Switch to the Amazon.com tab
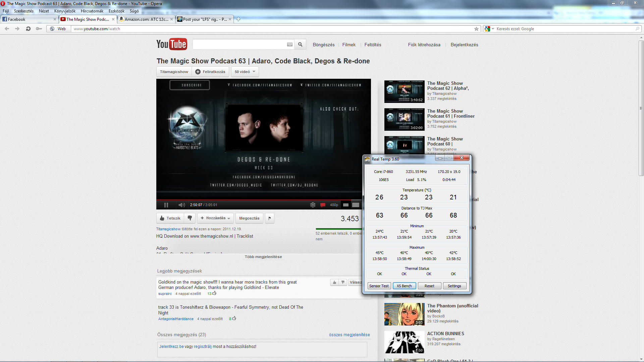644x362 pixels. pyautogui.click(x=146, y=19)
